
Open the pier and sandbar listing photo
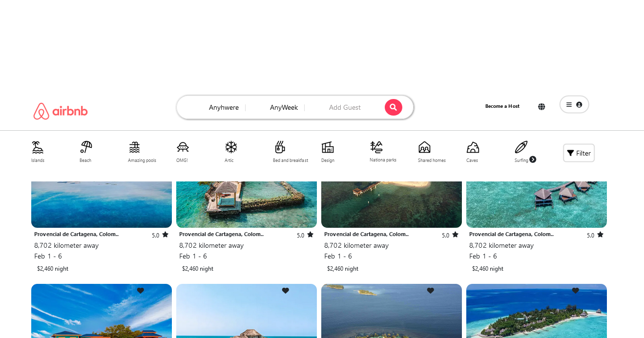392,204
